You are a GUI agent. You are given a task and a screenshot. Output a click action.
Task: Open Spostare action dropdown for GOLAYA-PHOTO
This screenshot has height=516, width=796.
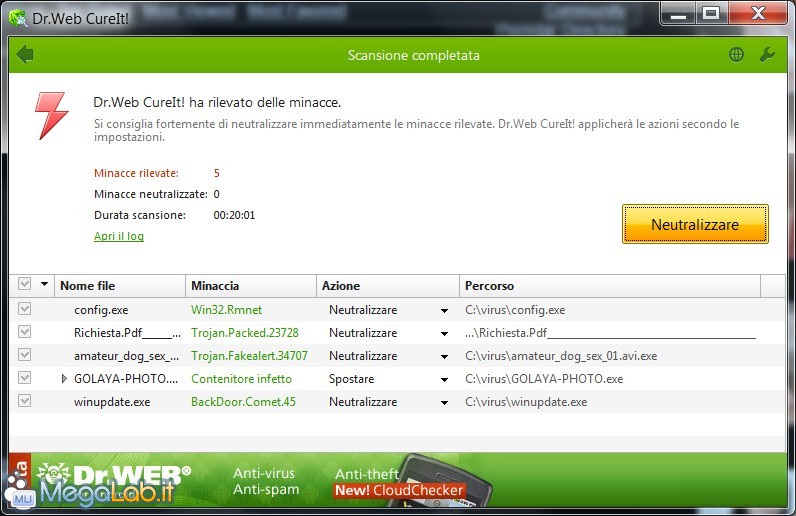coord(444,379)
